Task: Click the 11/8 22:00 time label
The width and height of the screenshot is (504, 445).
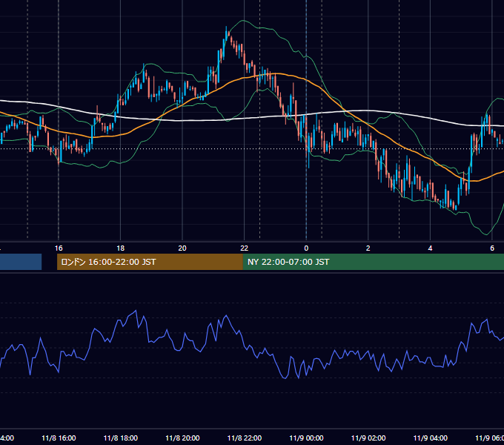Action: [245, 438]
